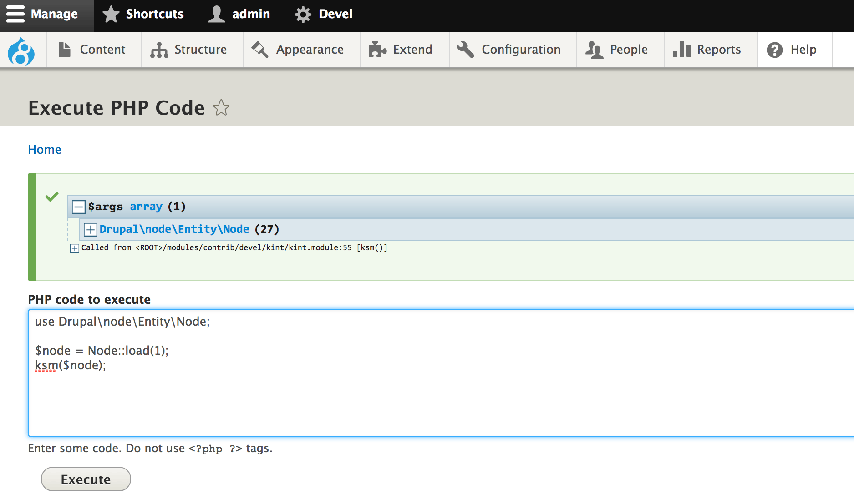Click the Devel gear toolbar item
Screen dimensions: 854x504
(324, 14)
